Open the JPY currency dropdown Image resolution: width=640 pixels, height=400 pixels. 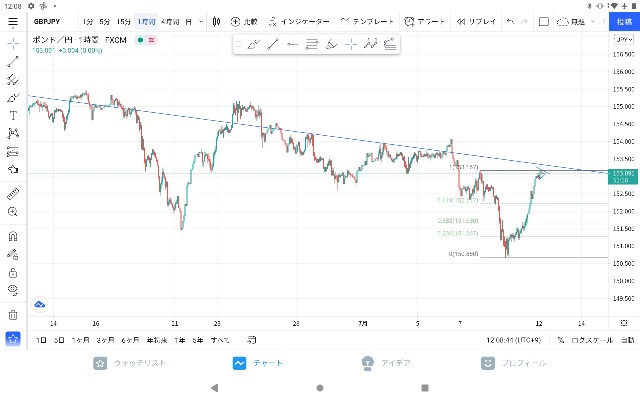point(624,40)
